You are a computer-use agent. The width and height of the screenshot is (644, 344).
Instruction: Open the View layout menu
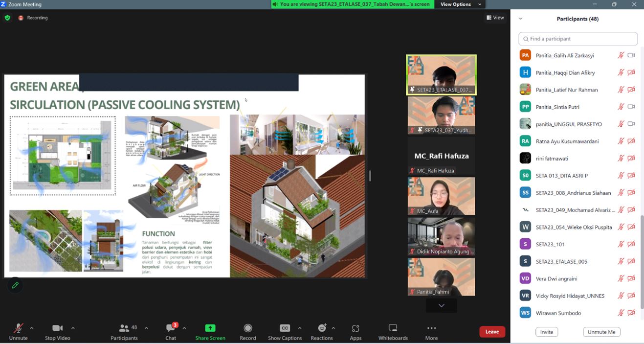point(495,18)
